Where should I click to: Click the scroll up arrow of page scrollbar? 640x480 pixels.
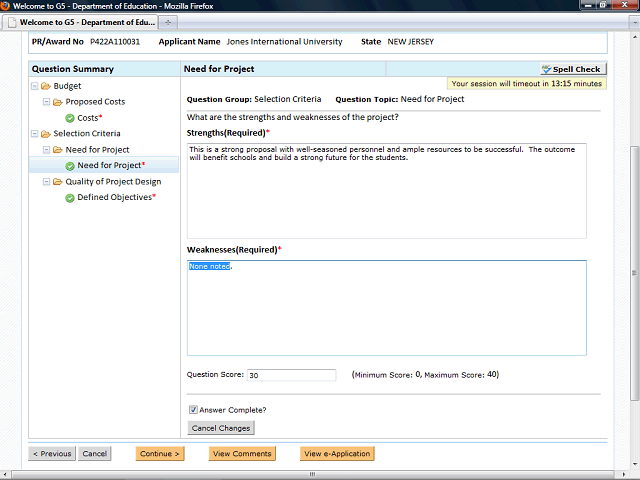click(x=634, y=36)
